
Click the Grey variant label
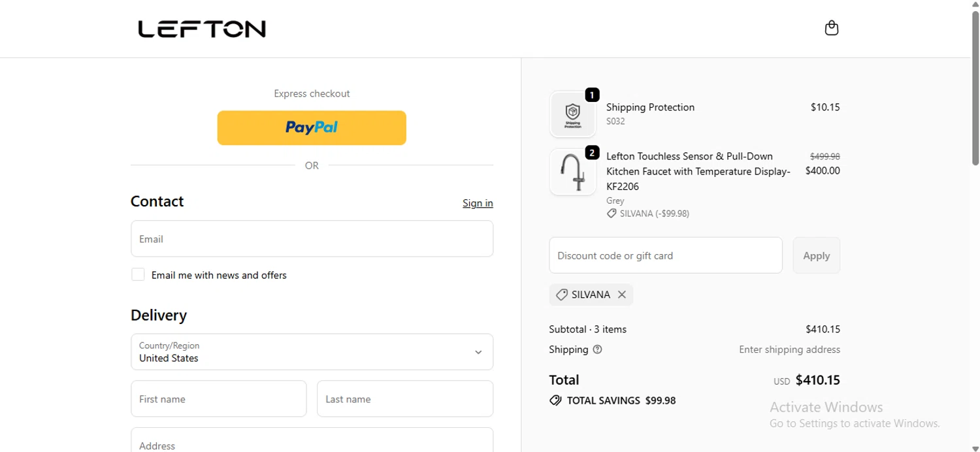pos(615,201)
